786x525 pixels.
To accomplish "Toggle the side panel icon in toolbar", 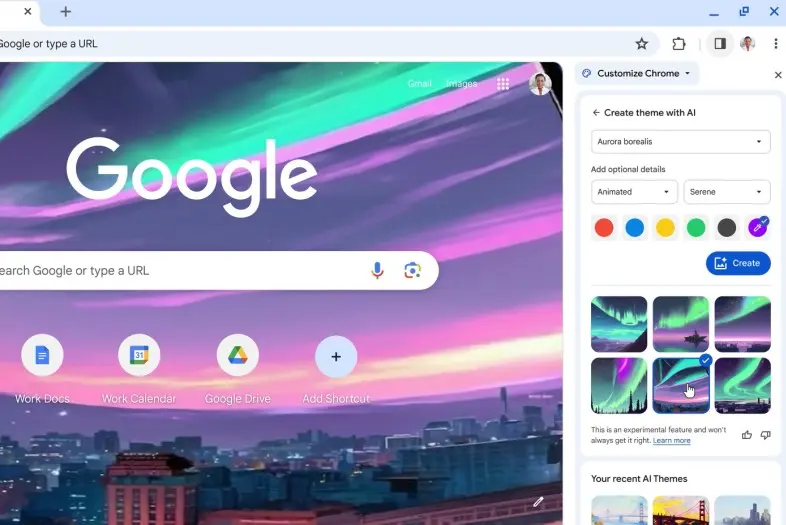I will point(720,44).
